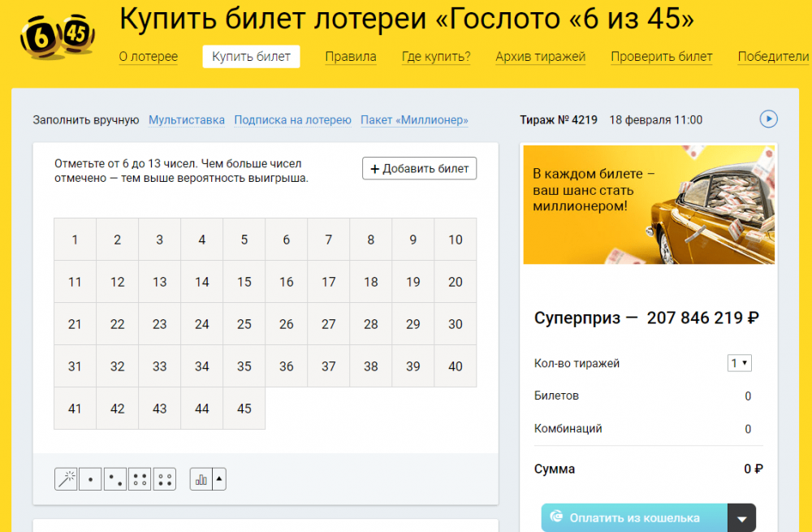This screenshot has height=532, width=812.
Task: Mark number 5 on the ticket
Action: (x=244, y=240)
